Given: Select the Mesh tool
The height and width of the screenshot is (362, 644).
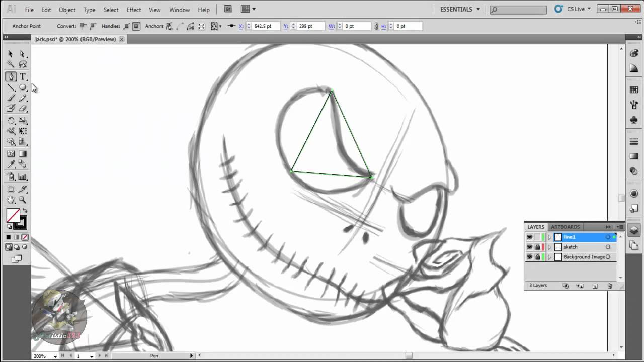Looking at the screenshot, I should 11,154.
